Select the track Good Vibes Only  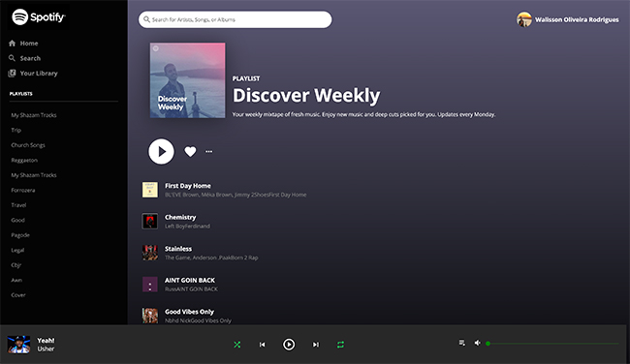pyautogui.click(x=189, y=312)
